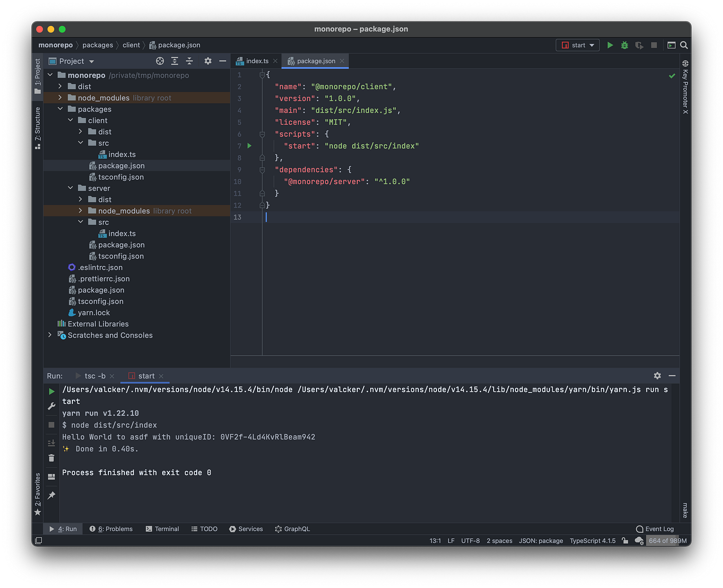Viewport: 723px width, 588px height.
Task: Click the memory indicator 664 of 989M
Action: 667,541
